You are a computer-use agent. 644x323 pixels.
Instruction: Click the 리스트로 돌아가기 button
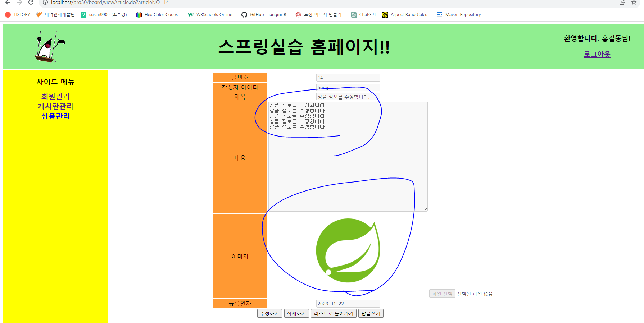tap(334, 313)
